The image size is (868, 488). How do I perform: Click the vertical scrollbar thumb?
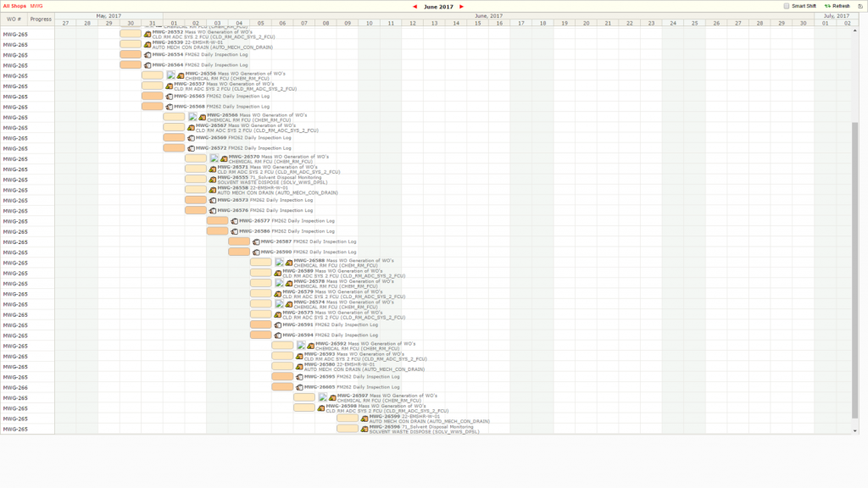pos(854,270)
